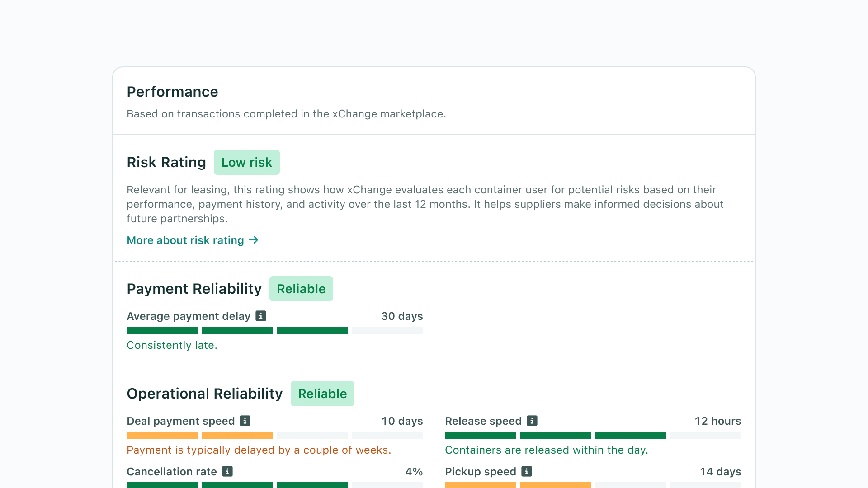Click the Reliable badge next to Payment Reliability
The image size is (868, 488).
click(301, 289)
